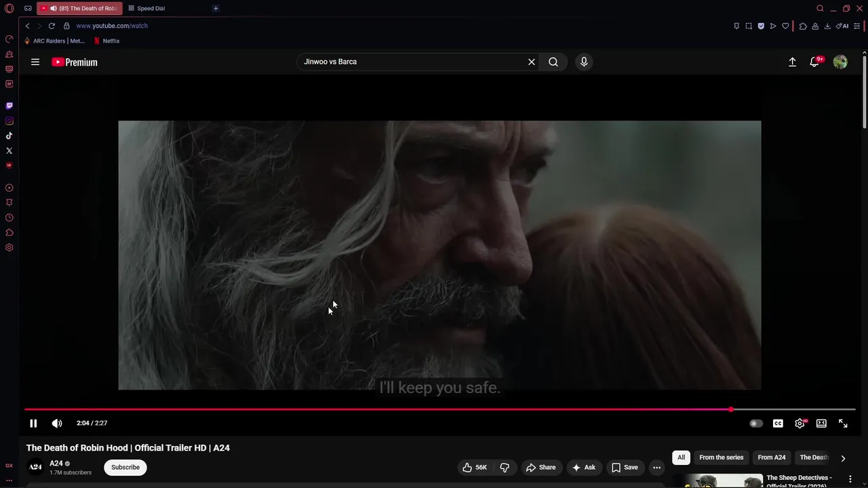This screenshot has width=868, height=488.
Task: Clear the YouTube search box text
Action: (532, 62)
